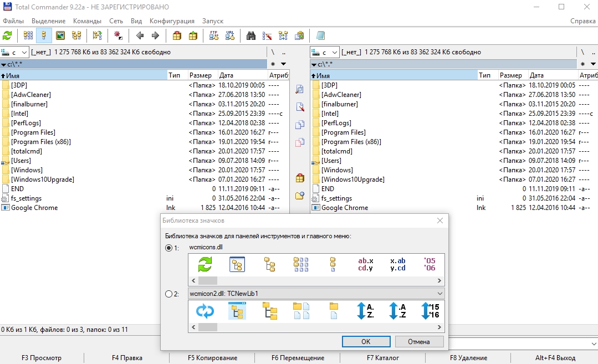Image resolution: width=598 pixels, height=364 pixels.
Task: Choose the A-Z sort icon in library 2
Action: [x=365, y=311]
